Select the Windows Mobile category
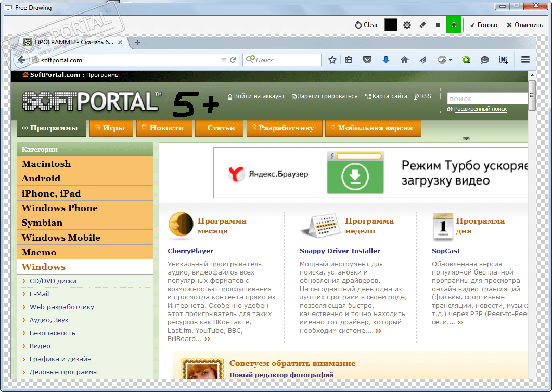The width and height of the screenshot is (552, 392). click(x=85, y=238)
